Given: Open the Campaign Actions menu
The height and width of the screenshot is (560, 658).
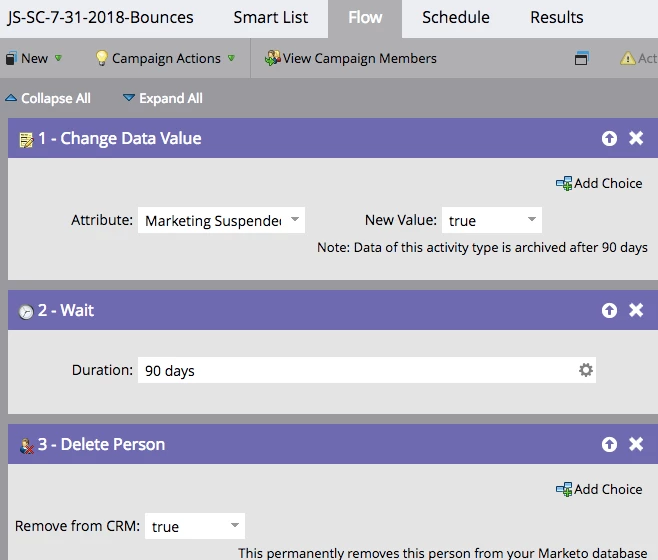Looking at the screenshot, I should [165, 59].
